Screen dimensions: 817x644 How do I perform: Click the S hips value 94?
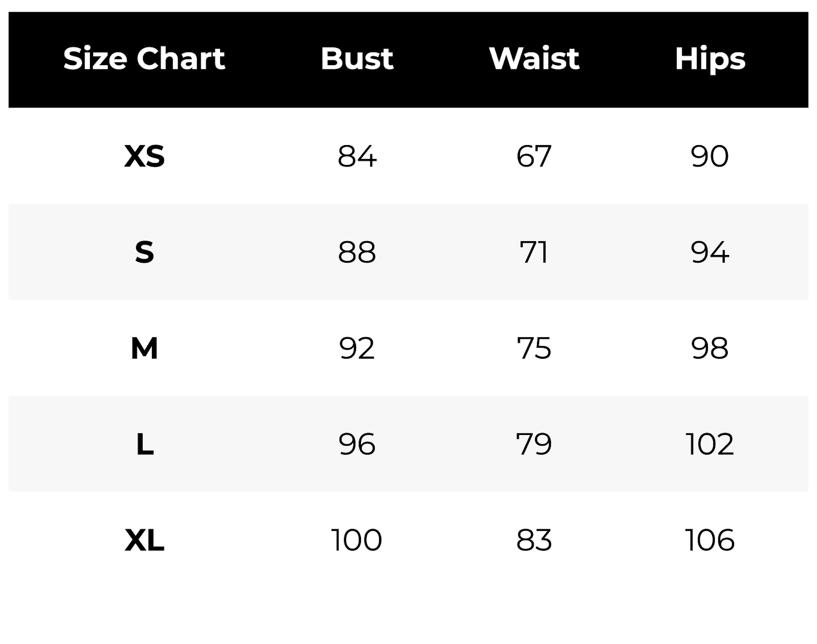pyautogui.click(x=710, y=252)
